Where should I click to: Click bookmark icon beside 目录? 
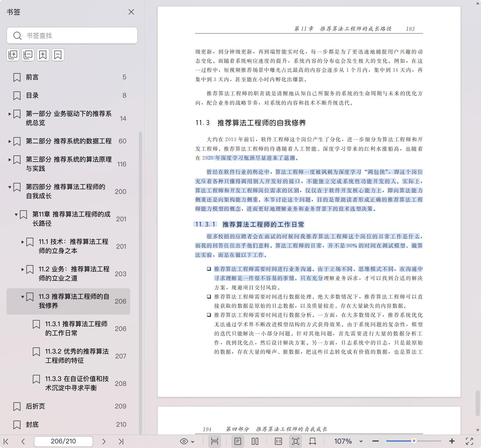click(x=17, y=96)
